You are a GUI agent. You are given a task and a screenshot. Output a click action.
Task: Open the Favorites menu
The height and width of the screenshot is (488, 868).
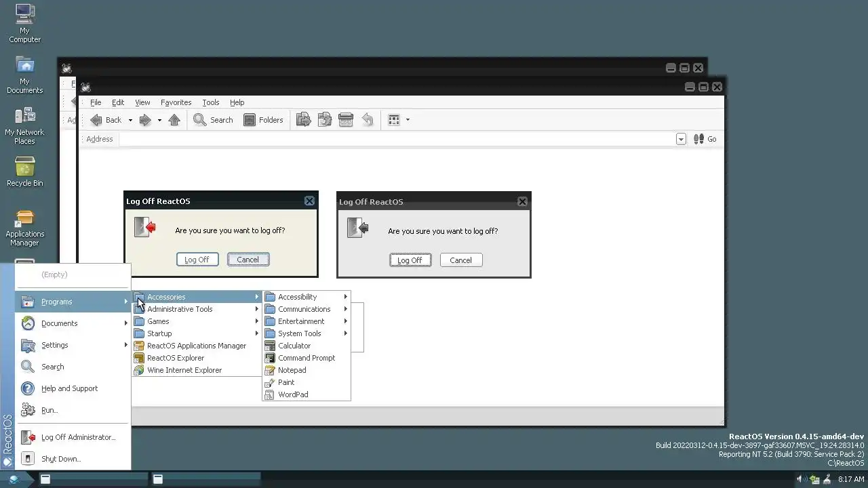176,102
